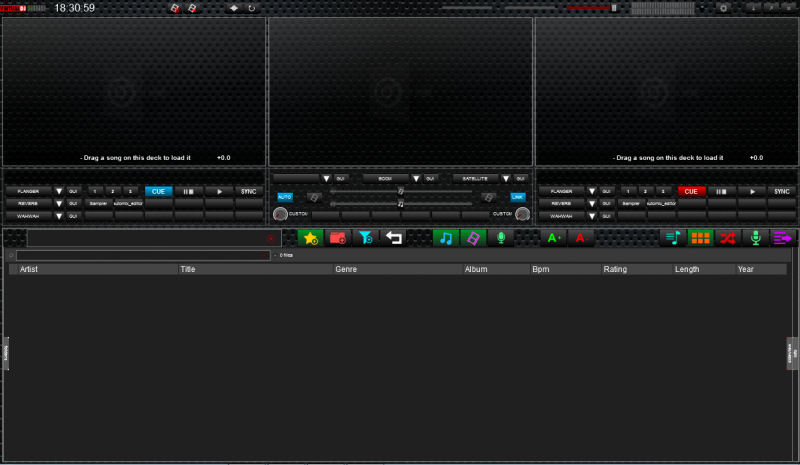This screenshot has height=465, width=800.
Task: Sort the list by Rating column
Action: (637, 270)
